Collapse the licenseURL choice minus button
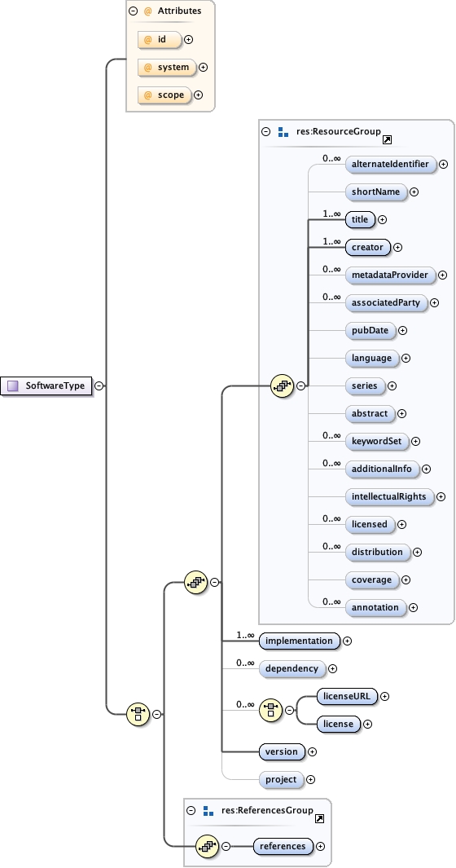The height and width of the screenshot is (868, 456). pos(289,710)
